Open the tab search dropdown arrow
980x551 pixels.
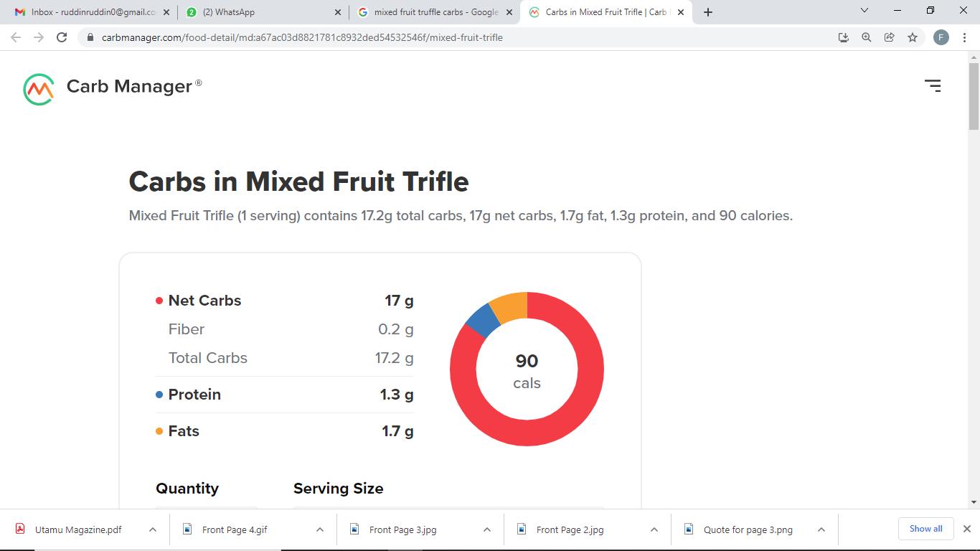[x=864, y=11]
